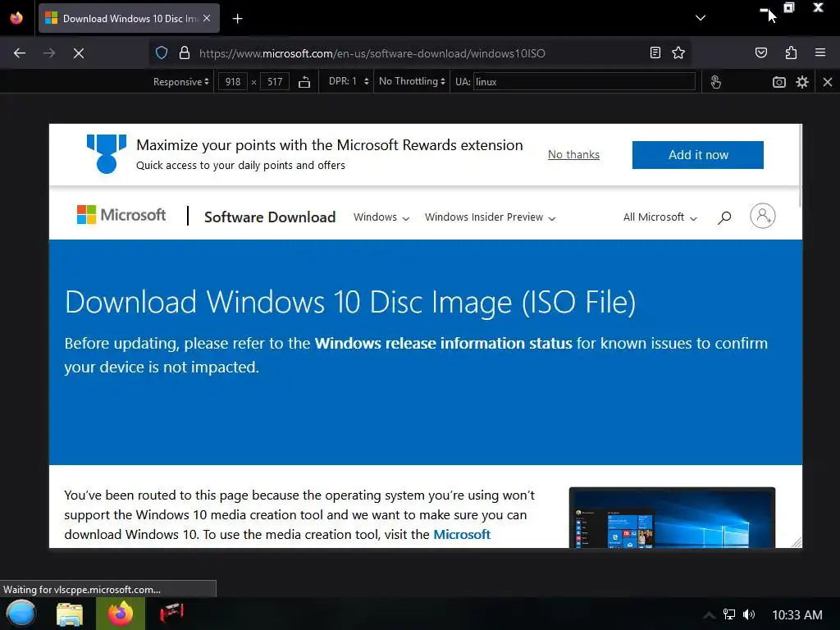Click the Microsoft logo on the page
The image size is (840, 630).
pyautogui.click(x=121, y=215)
